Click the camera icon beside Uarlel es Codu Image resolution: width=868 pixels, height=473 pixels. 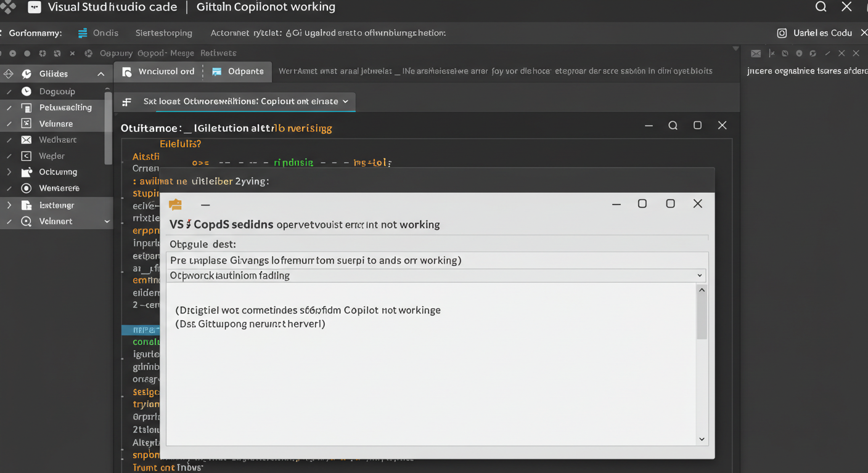pyautogui.click(x=782, y=33)
